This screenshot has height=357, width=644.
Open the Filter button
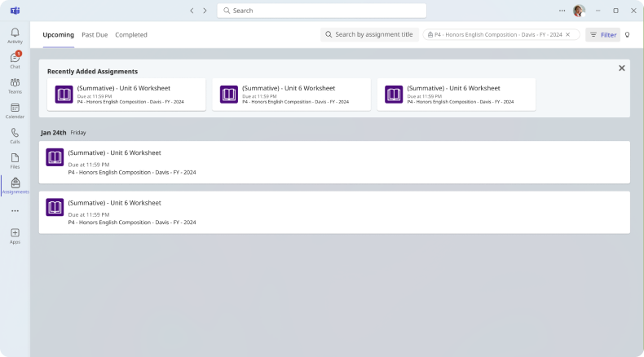coord(602,35)
